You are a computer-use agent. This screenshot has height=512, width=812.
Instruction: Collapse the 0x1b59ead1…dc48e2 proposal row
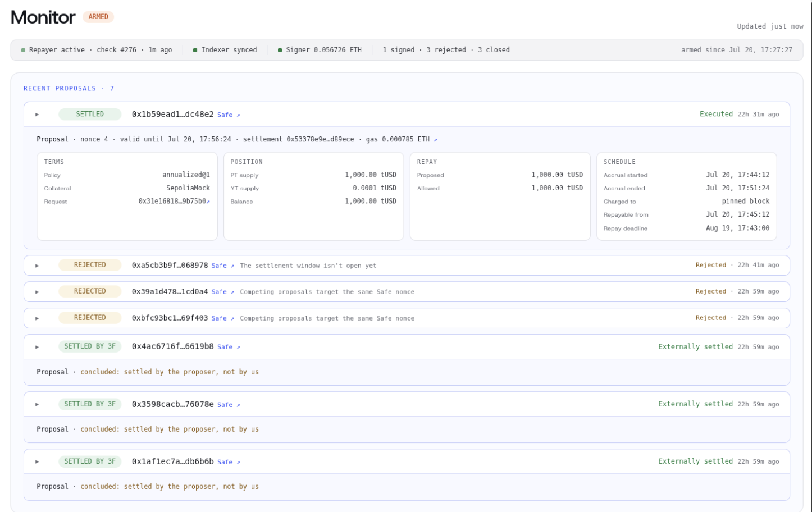pyautogui.click(x=37, y=115)
